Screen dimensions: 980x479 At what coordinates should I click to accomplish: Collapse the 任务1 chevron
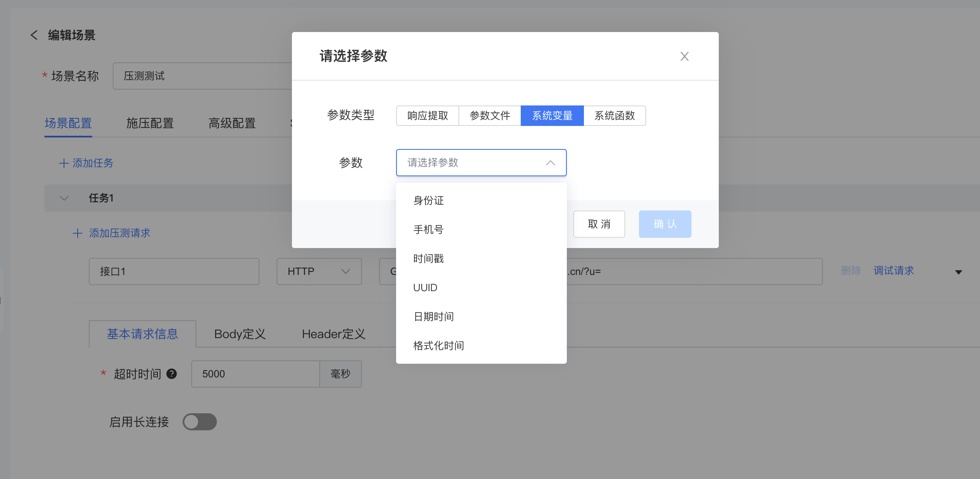pyautogui.click(x=64, y=198)
